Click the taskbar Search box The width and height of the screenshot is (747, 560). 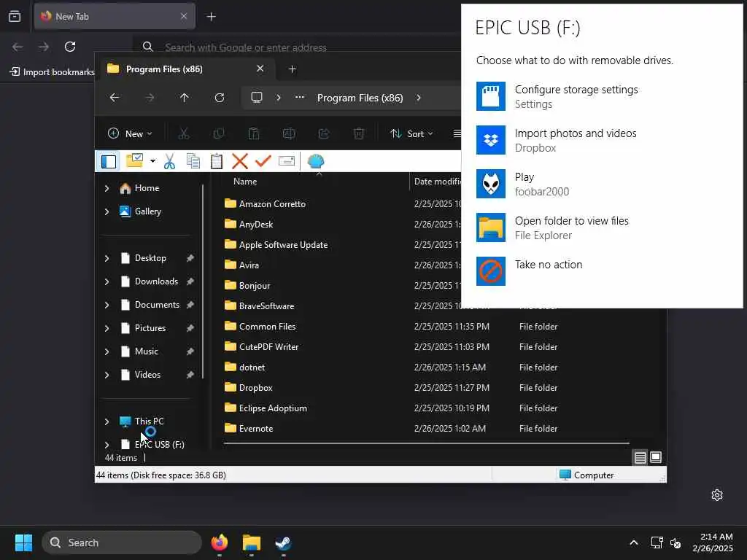(122, 542)
